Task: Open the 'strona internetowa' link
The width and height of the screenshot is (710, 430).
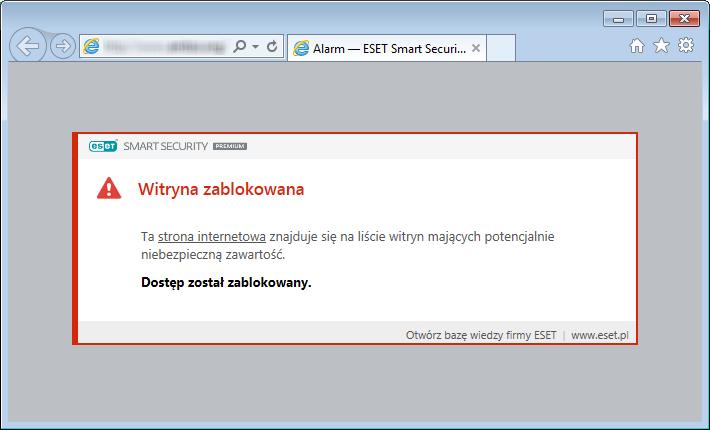Action: pos(212,236)
